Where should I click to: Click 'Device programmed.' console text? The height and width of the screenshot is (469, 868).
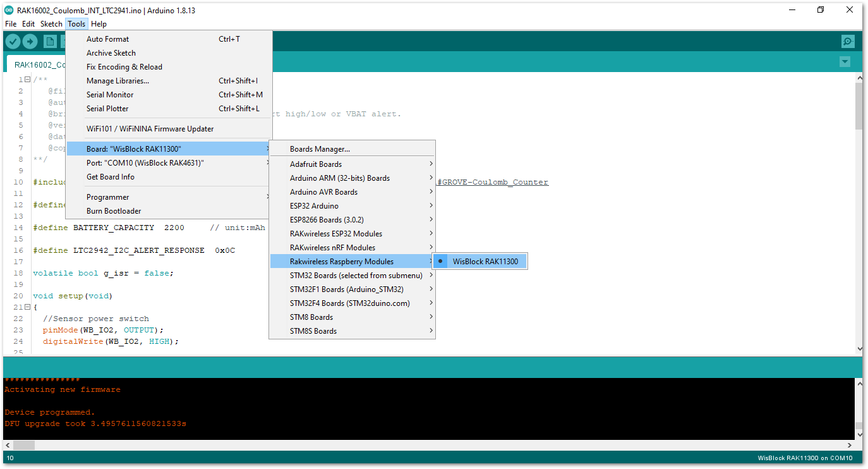49,412
